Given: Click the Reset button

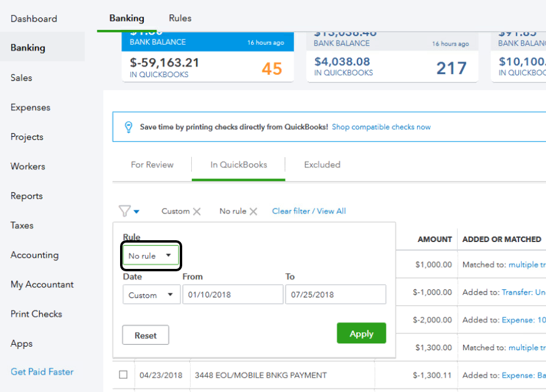Looking at the screenshot, I should click(146, 335).
